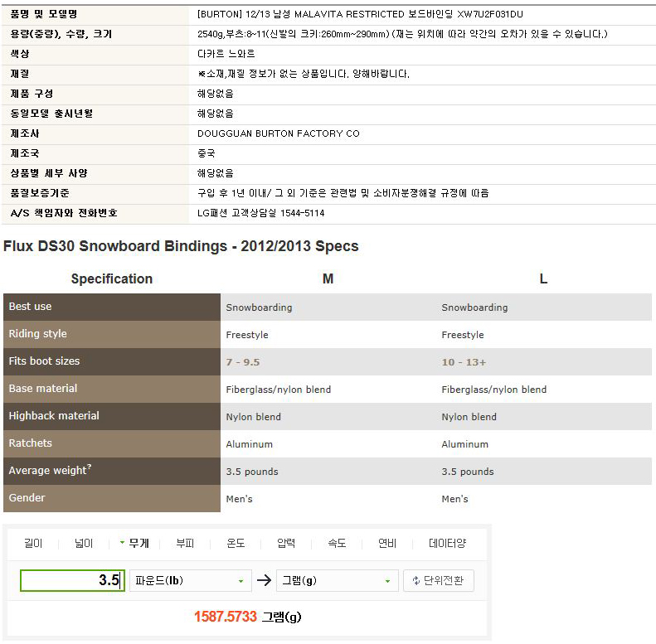Select the 압력 (pressure) tab
The height and width of the screenshot is (644, 656).
point(286,544)
